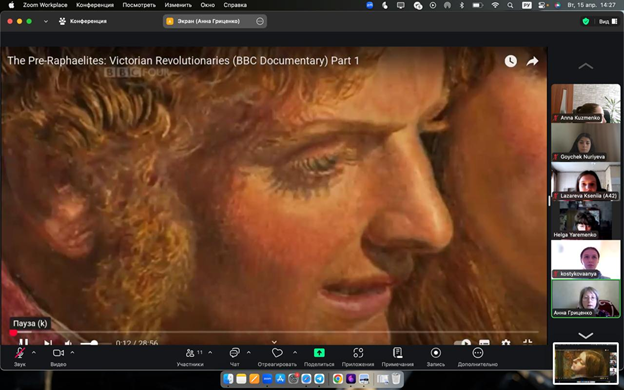Expand audio options arrow next to Звук
Screen dimensions: 624x390
click(33, 352)
